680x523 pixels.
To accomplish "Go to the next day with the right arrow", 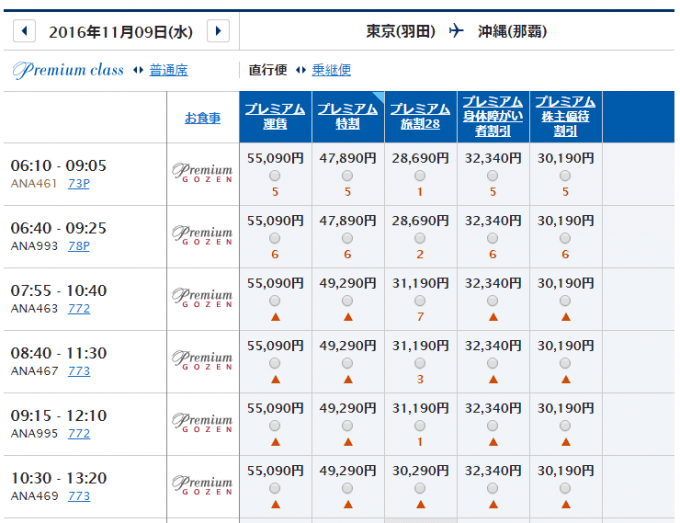I will (218, 31).
